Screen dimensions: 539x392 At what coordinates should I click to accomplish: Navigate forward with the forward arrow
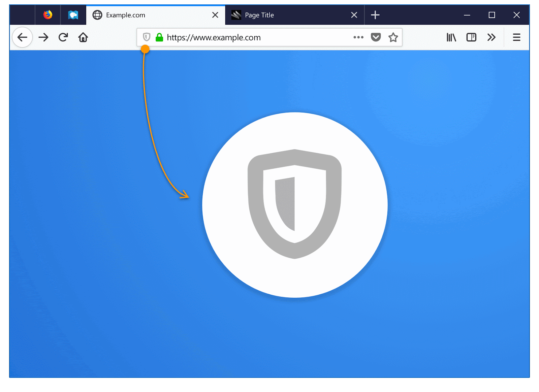[x=43, y=37]
